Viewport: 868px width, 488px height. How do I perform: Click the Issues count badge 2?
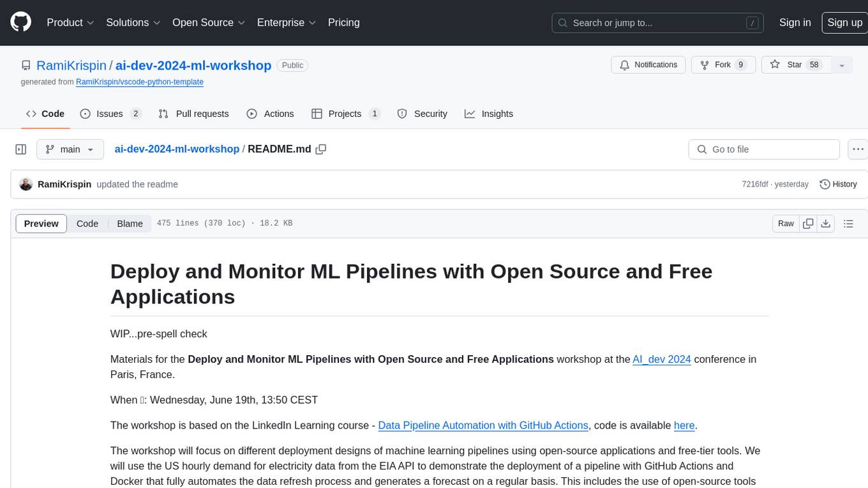coord(135,114)
